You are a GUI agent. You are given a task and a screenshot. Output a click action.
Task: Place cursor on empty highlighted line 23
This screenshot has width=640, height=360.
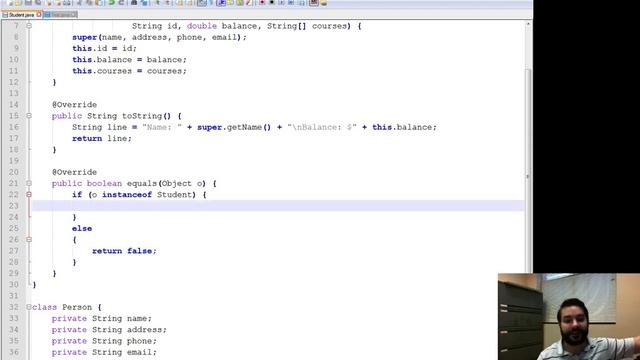pos(278,206)
